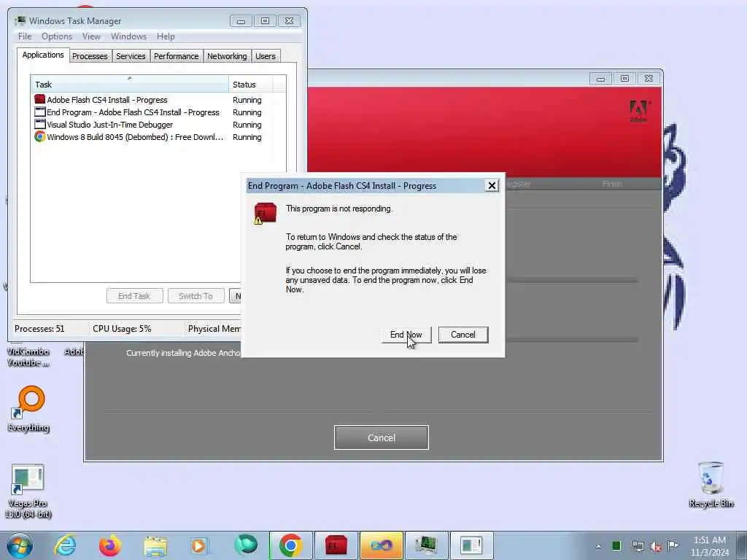Close the End Program dialog with X
This screenshot has width=747, height=560.
point(492,186)
